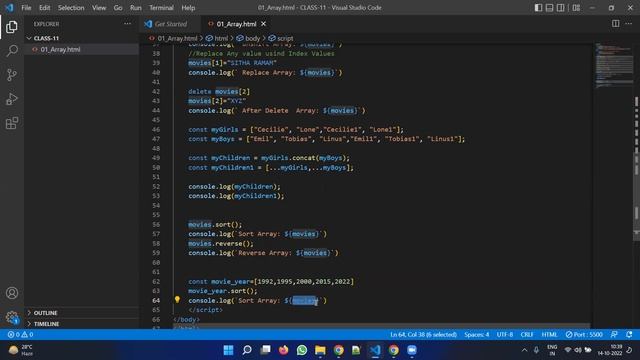Open the weather widget on taskbar
Viewport: 640px width, 360px height.
click(21, 350)
